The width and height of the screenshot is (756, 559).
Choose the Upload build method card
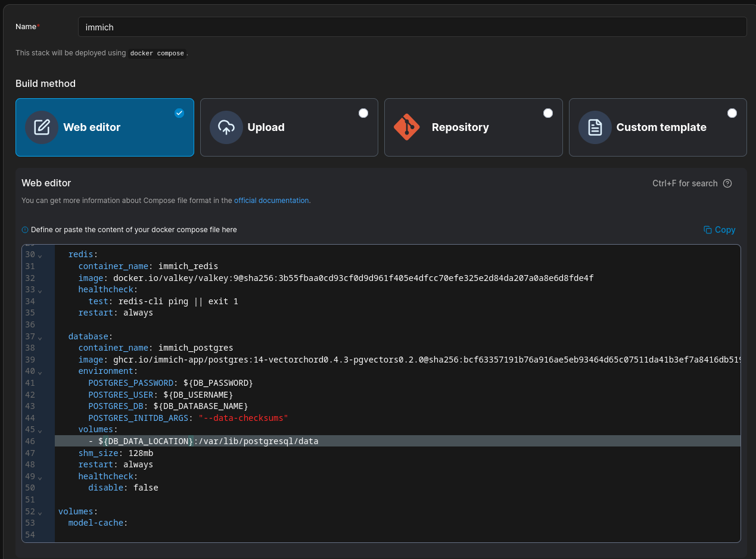[x=289, y=127]
